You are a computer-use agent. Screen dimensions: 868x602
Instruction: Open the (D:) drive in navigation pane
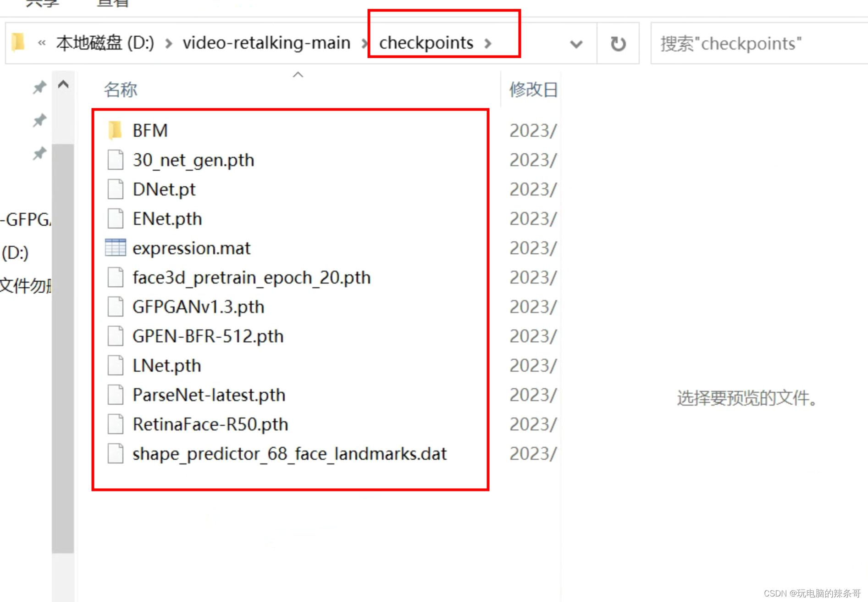15,252
